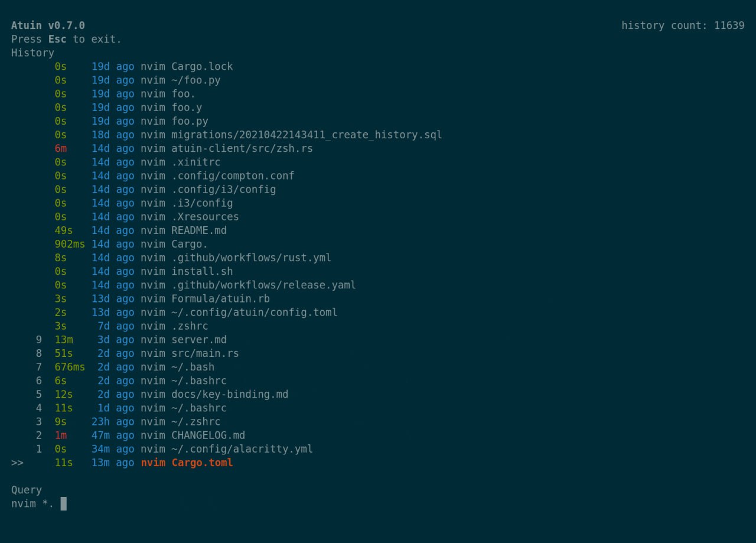Click the 'History' section heading
This screenshot has width=756, height=543.
click(x=32, y=53)
